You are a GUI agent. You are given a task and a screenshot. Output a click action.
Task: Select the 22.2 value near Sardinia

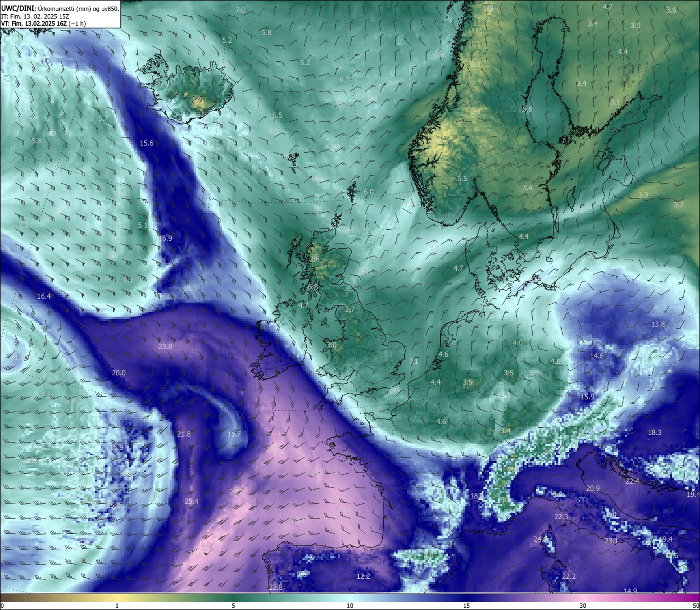(x=569, y=576)
